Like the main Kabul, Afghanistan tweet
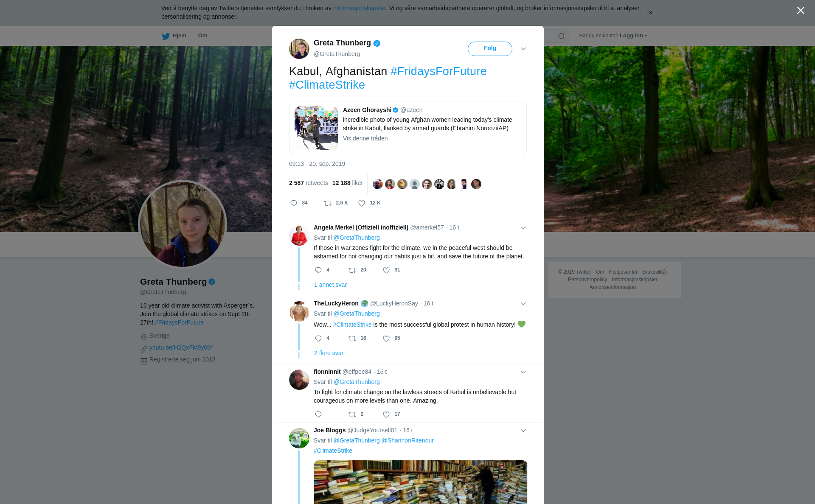This screenshot has height=504, width=815. coord(362,203)
